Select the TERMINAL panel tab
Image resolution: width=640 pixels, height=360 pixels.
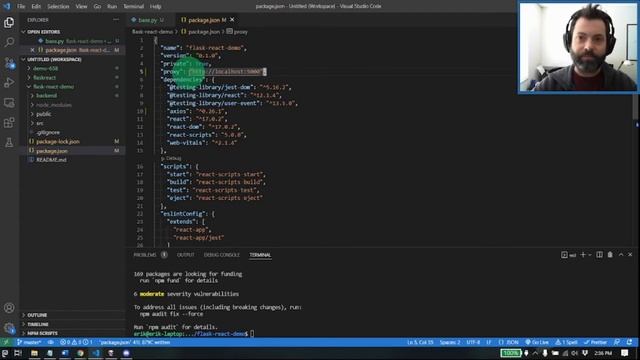(260, 255)
